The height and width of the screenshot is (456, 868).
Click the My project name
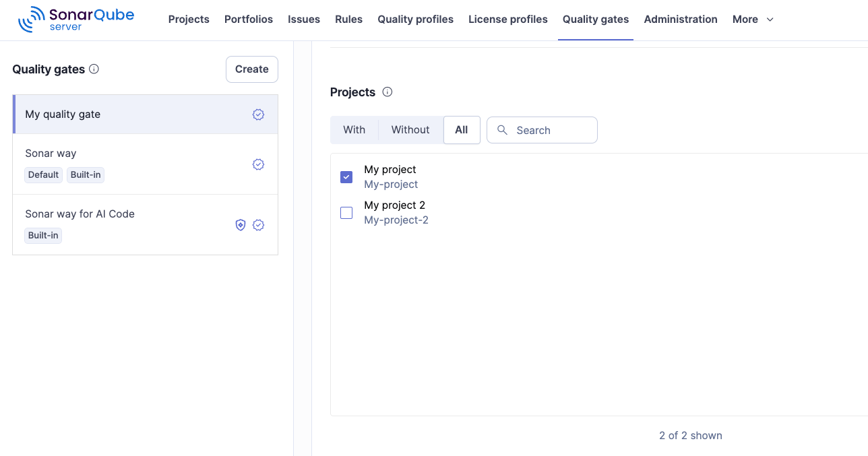tap(390, 169)
